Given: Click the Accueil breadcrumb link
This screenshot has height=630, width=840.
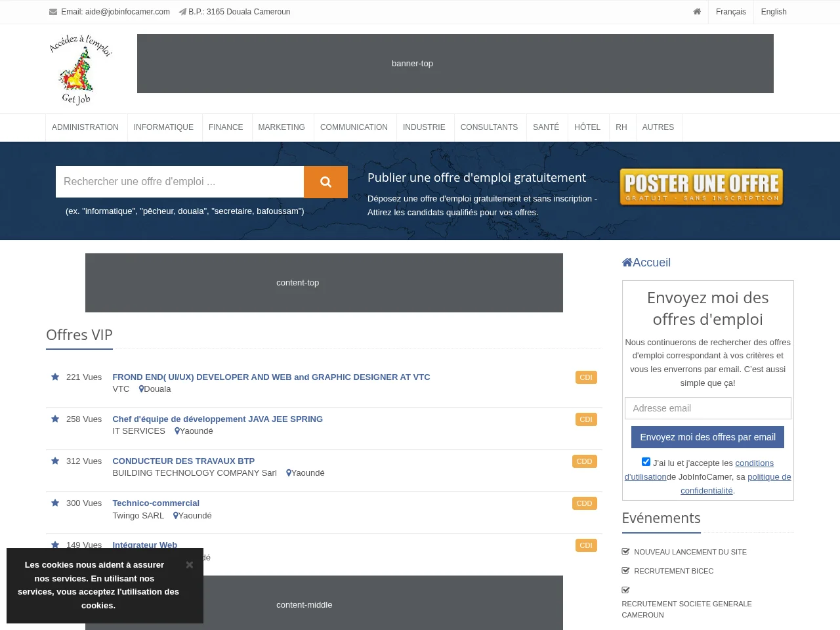Looking at the screenshot, I should [652, 262].
